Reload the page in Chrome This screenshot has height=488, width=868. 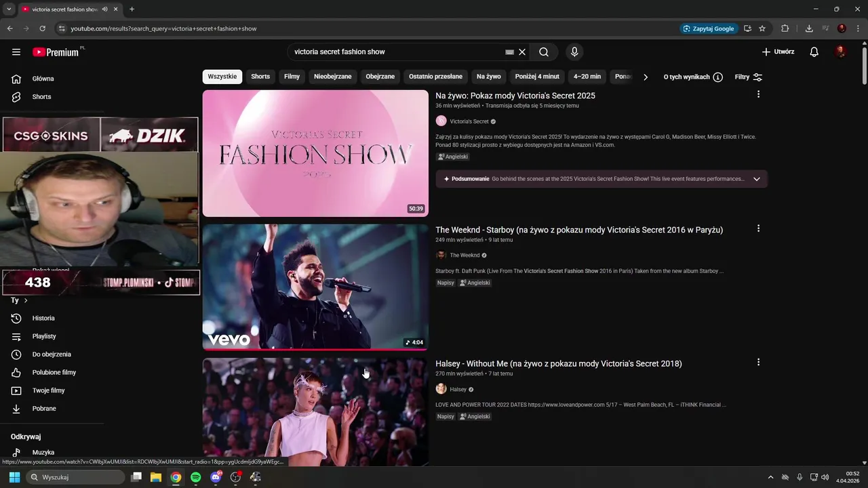click(42, 28)
